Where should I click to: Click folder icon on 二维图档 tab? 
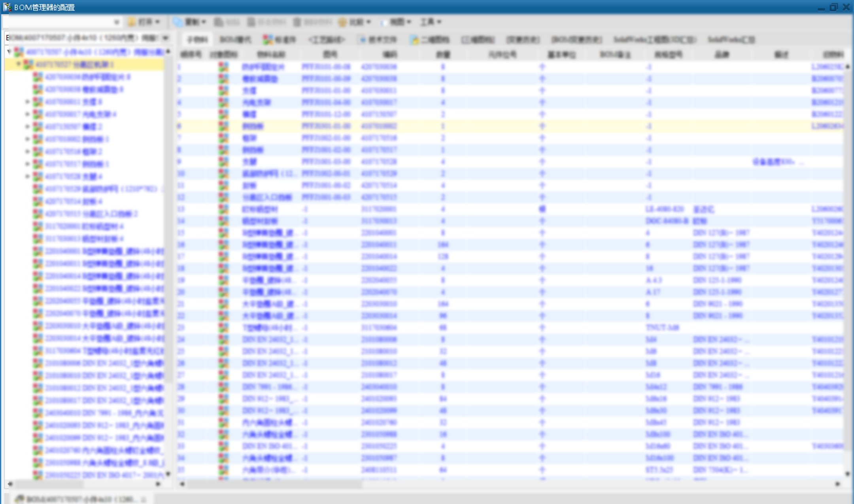click(414, 39)
